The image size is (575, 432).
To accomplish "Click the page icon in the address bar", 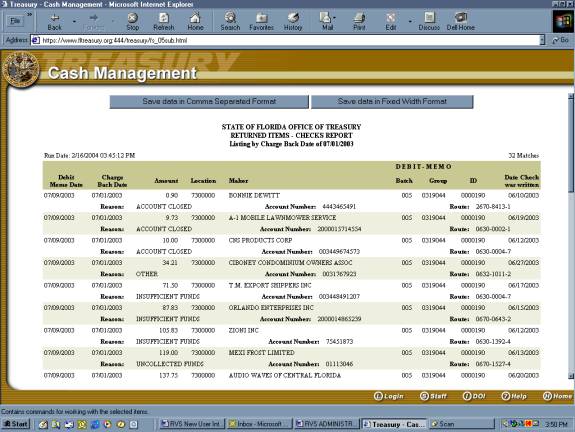I will (x=36, y=40).
